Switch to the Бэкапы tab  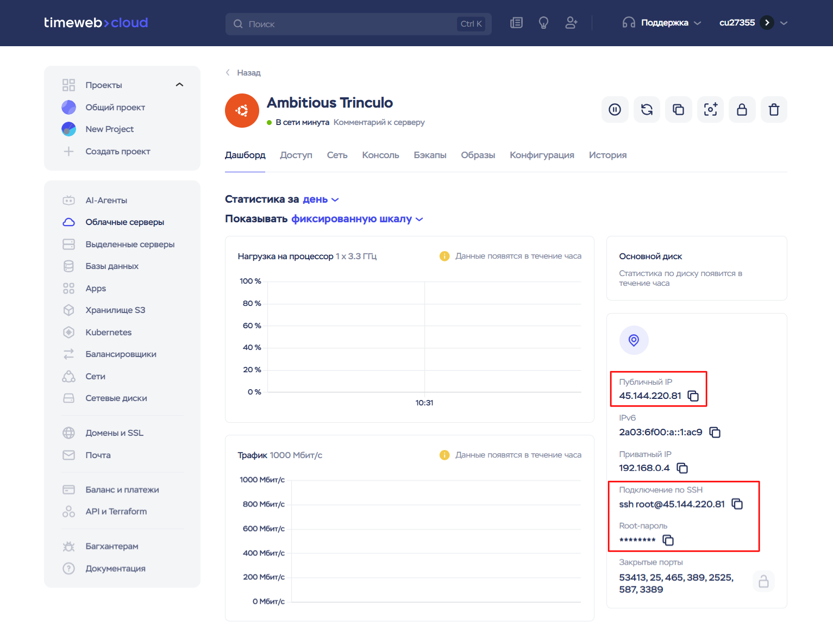pyautogui.click(x=430, y=155)
